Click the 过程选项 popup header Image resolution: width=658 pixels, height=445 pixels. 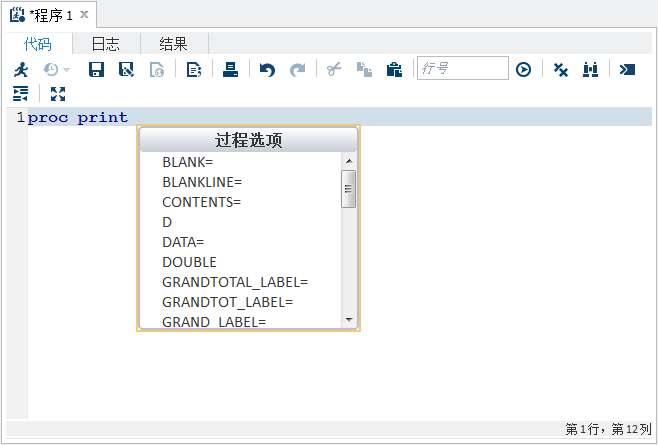[248, 140]
